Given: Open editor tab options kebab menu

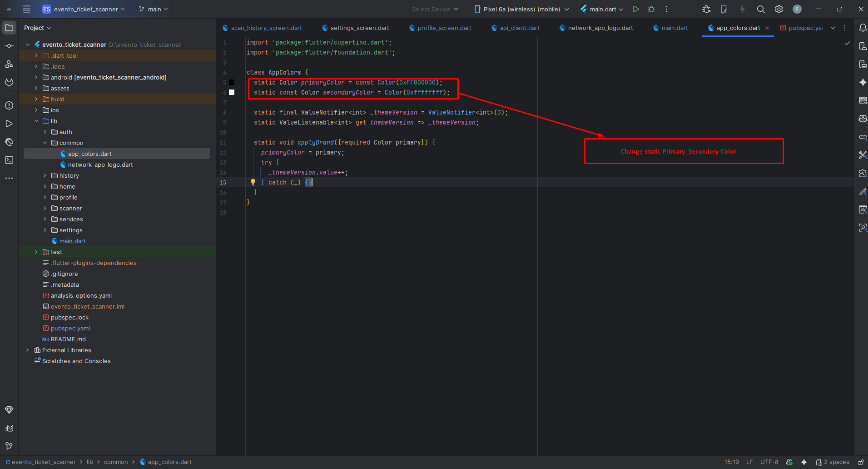Looking at the screenshot, I should (x=845, y=28).
